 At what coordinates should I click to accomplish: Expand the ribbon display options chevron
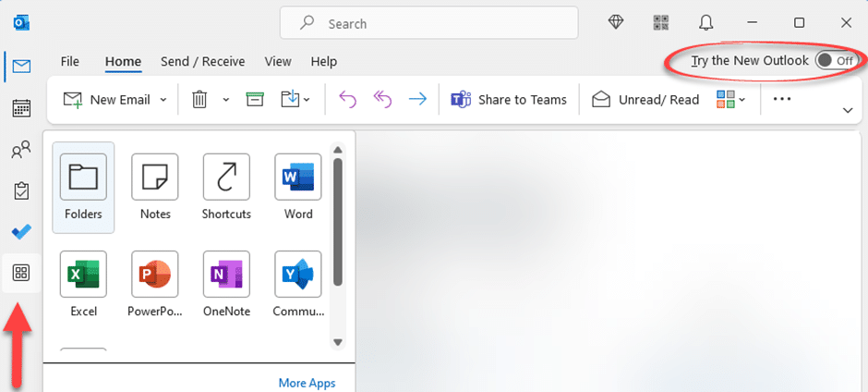(x=847, y=110)
